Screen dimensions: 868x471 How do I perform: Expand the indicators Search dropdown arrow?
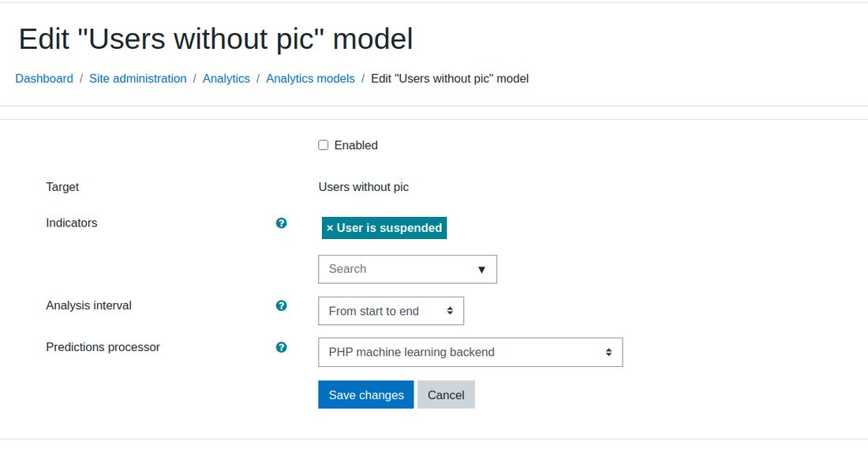pyautogui.click(x=481, y=270)
